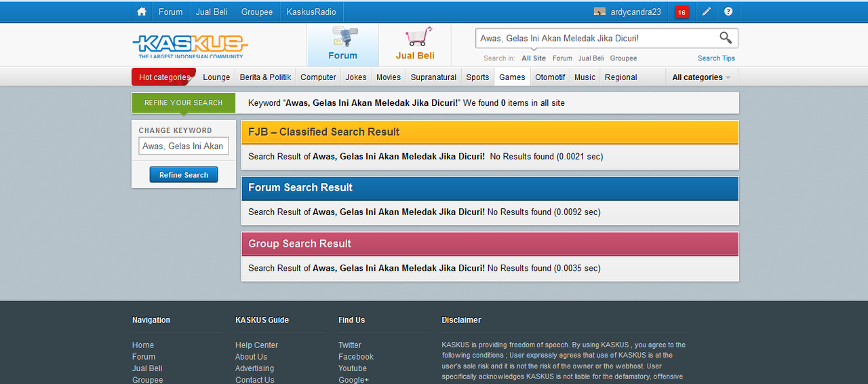The width and height of the screenshot is (868, 384).
Task: Click the Forum Search Result header
Action: click(490, 188)
